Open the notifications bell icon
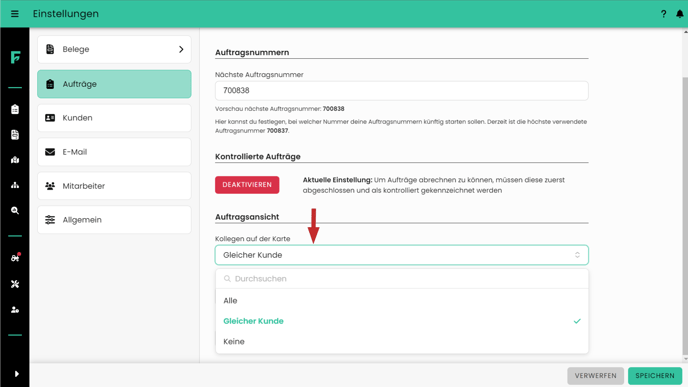688x387 pixels. 680,14
